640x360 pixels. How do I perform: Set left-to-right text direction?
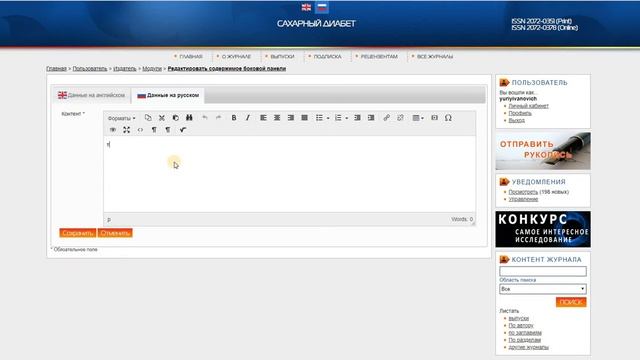(154, 130)
